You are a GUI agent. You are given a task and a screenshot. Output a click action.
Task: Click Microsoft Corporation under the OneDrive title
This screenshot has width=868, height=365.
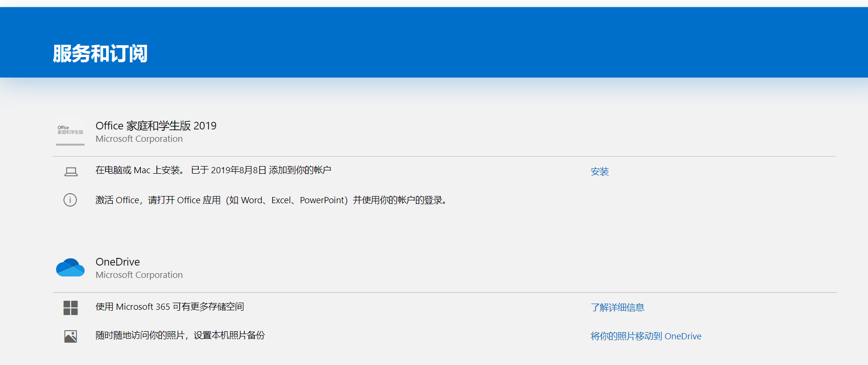click(x=139, y=275)
